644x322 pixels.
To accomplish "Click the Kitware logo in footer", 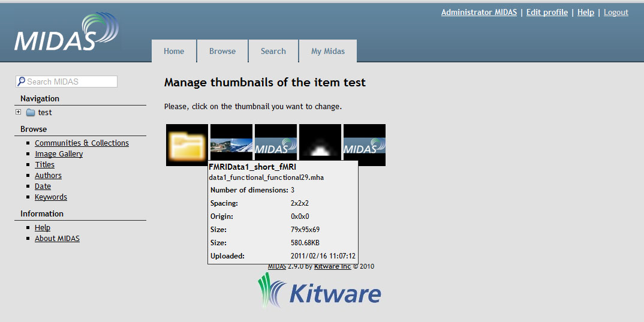I will [x=320, y=292].
